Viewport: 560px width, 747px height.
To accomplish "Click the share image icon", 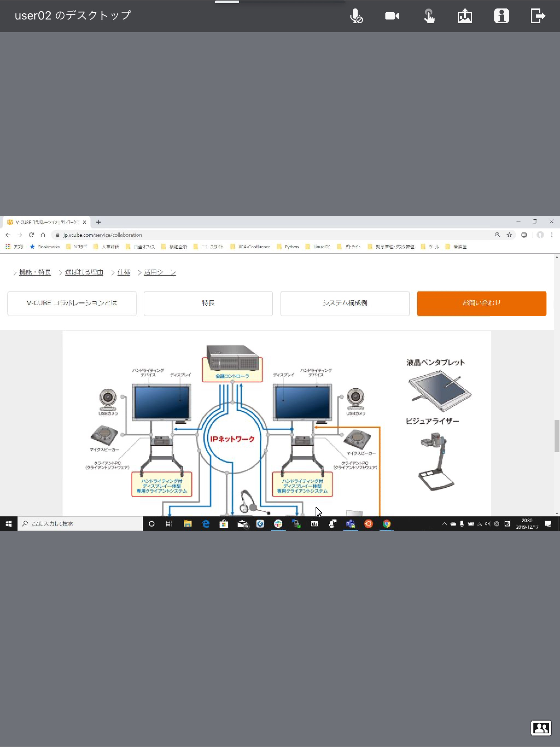I will pyautogui.click(x=465, y=16).
